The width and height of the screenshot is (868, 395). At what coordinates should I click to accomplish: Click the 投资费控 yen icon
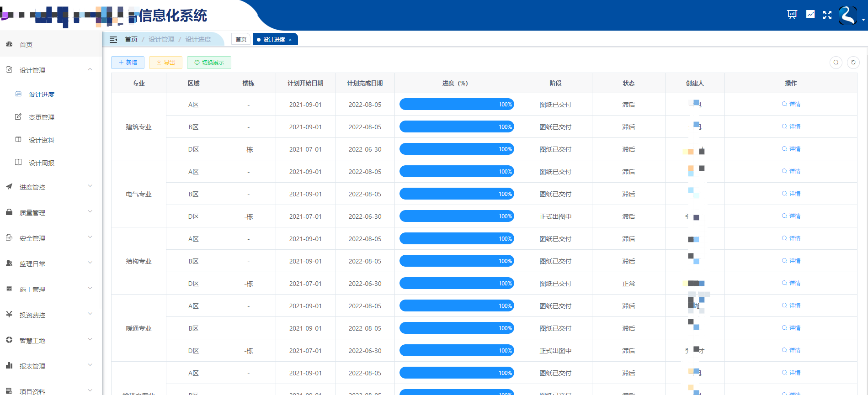[9, 315]
